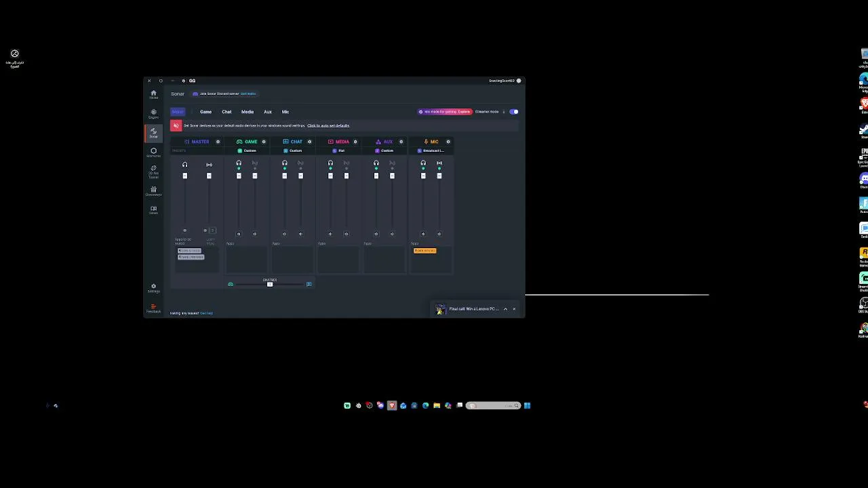Click the red muted speaker warning icon
This screenshot has width=868, height=488.
tap(176, 125)
